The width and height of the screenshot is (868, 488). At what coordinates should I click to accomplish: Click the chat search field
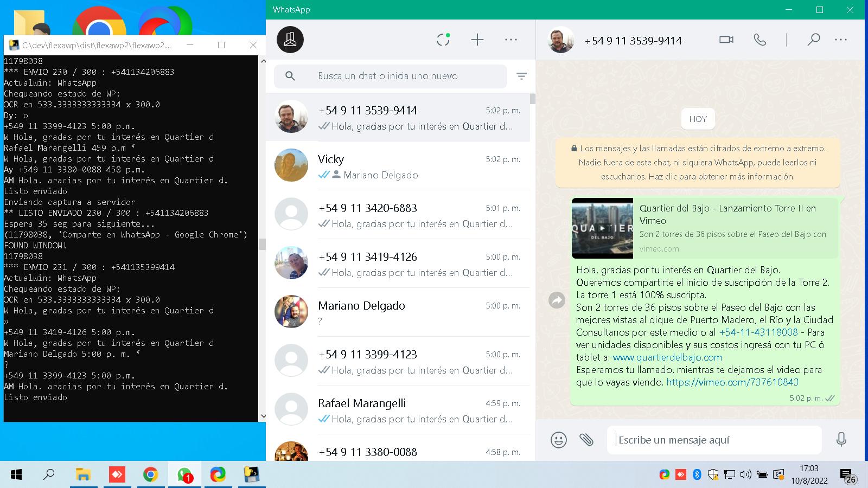pyautogui.click(x=390, y=76)
